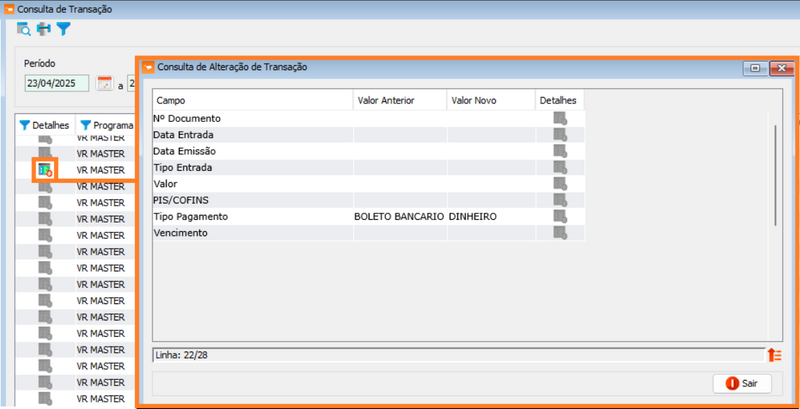The height and width of the screenshot is (409, 800).
Task: Open the Detalhes column filter funnel
Action: click(x=25, y=125)
